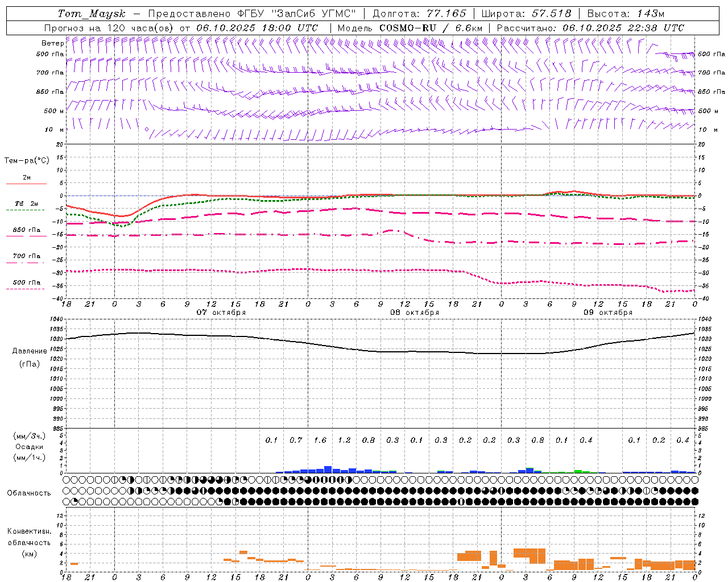Select the elevation text Высота: 143м
The image size is (728, 582).
pyautogui.click(x=626, y=14)
